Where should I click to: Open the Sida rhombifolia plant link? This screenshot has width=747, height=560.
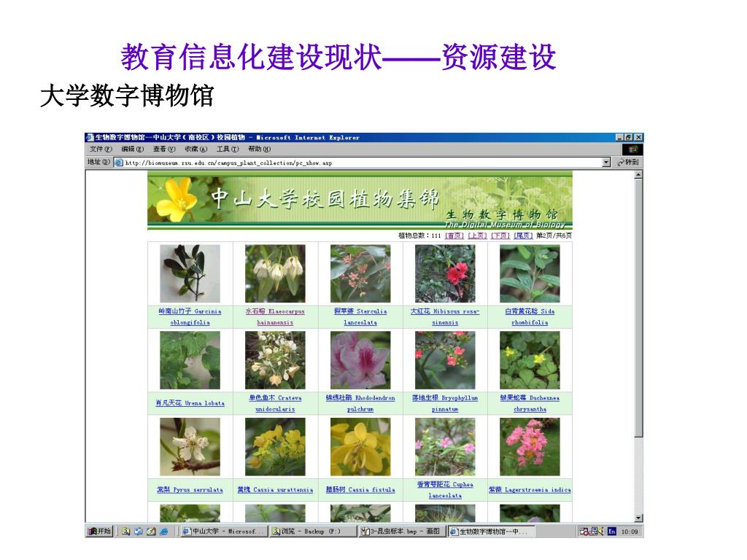(530, 316)
